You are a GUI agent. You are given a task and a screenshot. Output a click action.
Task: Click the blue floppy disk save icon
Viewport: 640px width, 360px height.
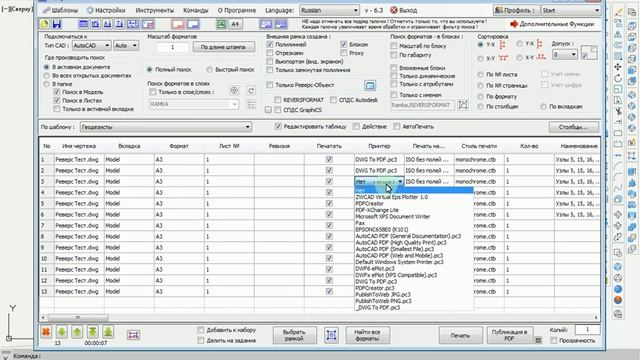[x=56, y=24]
